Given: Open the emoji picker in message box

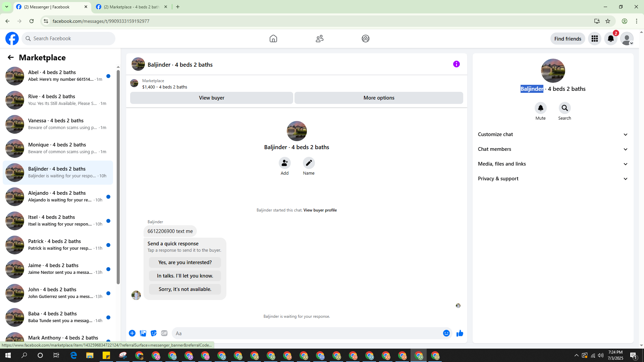Looking at the screenshot, I should (x=446, y=333).
